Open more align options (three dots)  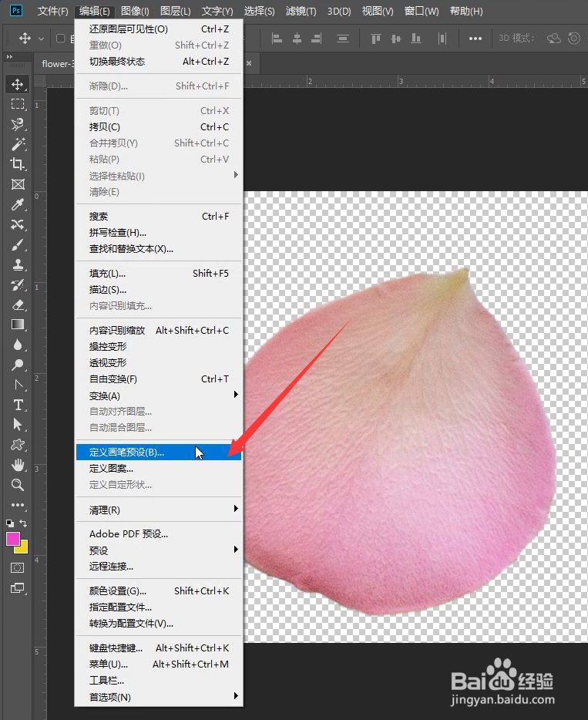coord(475,39)
